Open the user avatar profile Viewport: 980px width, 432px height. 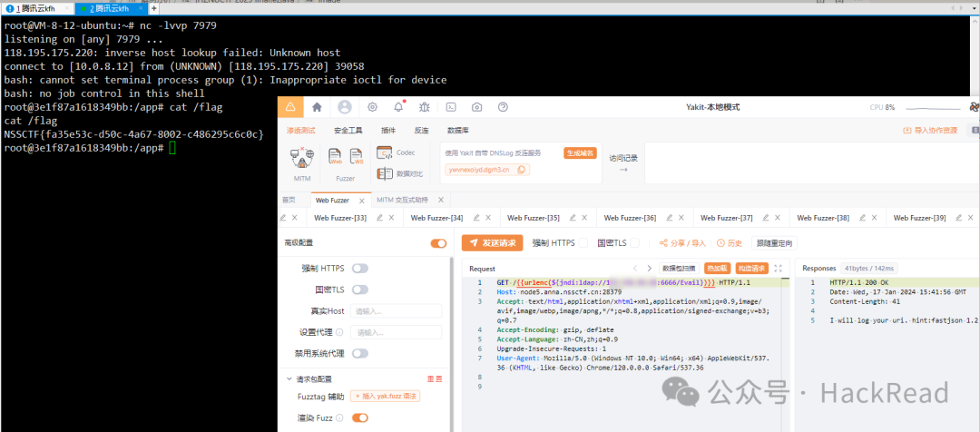pos(345,107)
